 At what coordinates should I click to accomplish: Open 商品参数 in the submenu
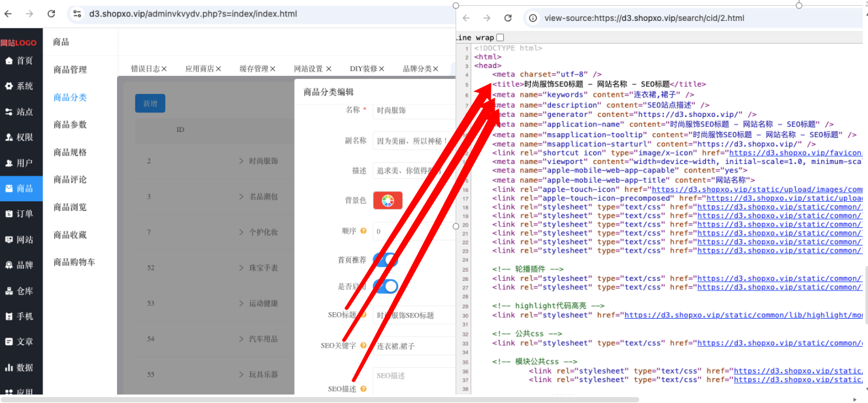tap(70, 125)
